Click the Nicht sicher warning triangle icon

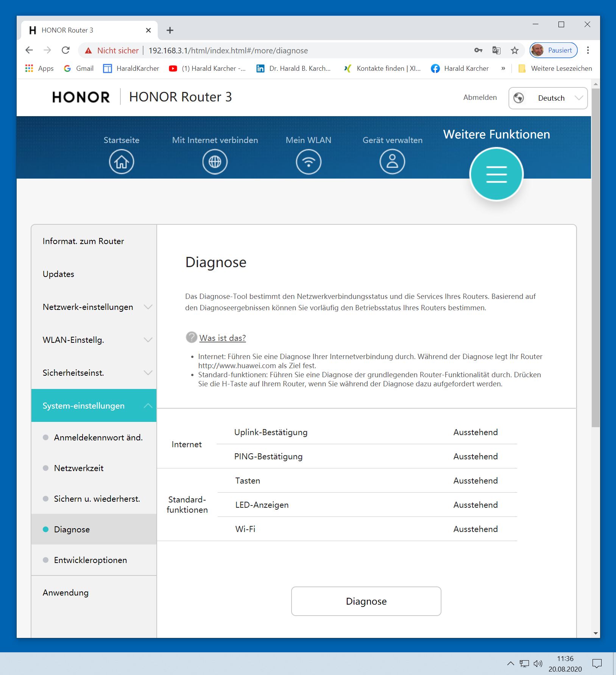[x=88, y=50]
